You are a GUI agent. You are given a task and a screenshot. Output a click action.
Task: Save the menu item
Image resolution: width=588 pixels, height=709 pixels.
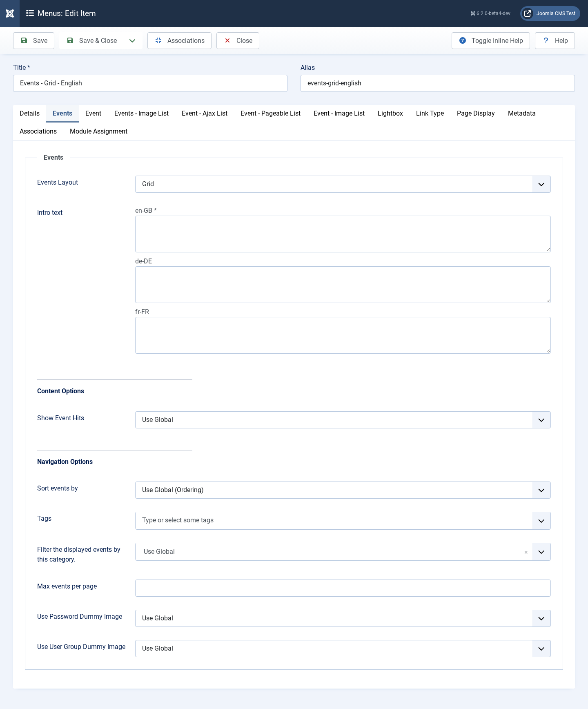33,41
